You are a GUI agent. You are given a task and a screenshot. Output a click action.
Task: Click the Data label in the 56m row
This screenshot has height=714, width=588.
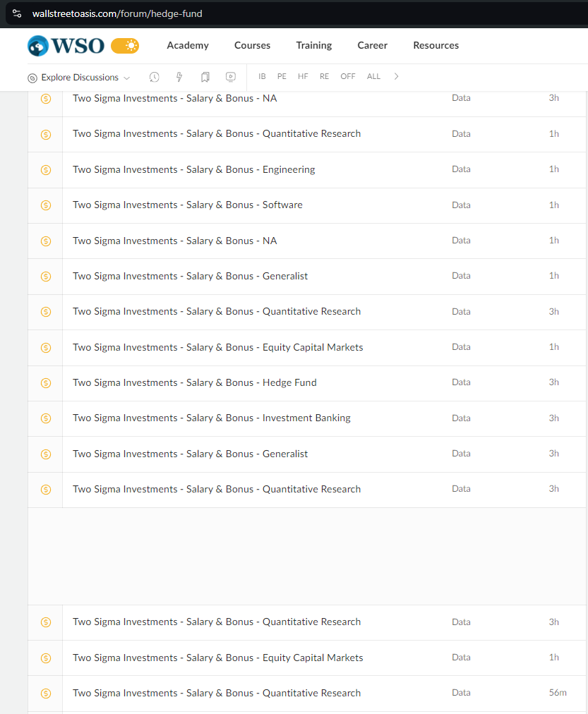(x=461, y=693)
